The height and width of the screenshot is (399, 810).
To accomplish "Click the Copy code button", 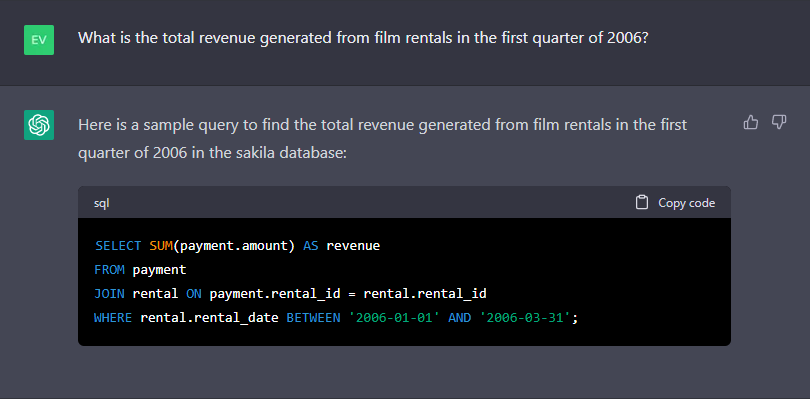I will click(x=675, y=203).
